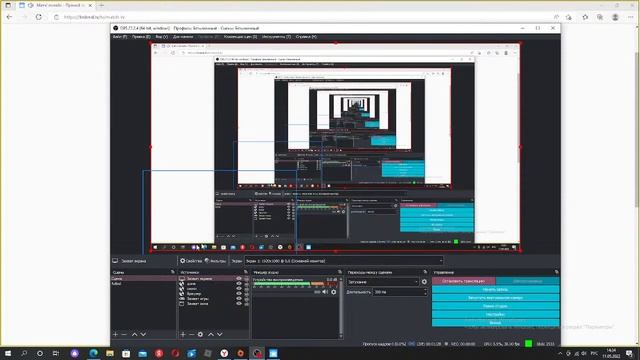The width and height of the screenshot is (640, 360).
Task: Lock the Захват игры source
Action: click(246, 299)
